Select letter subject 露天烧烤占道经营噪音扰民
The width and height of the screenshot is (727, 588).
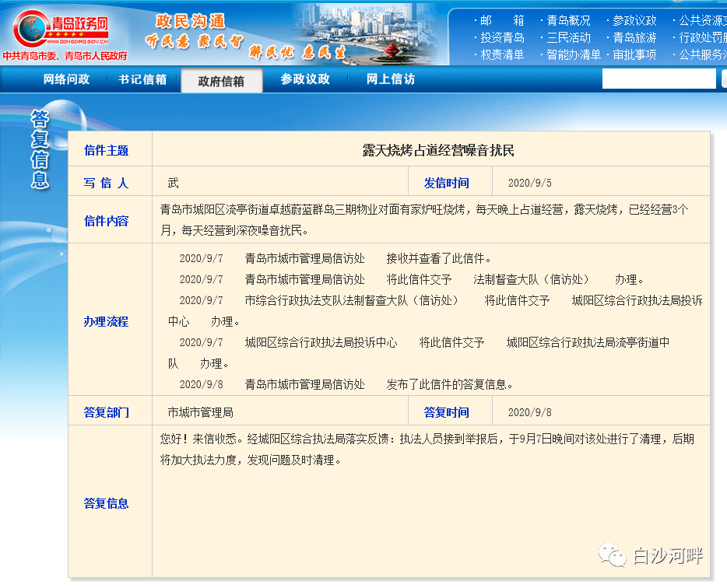[x=438, y=150]
